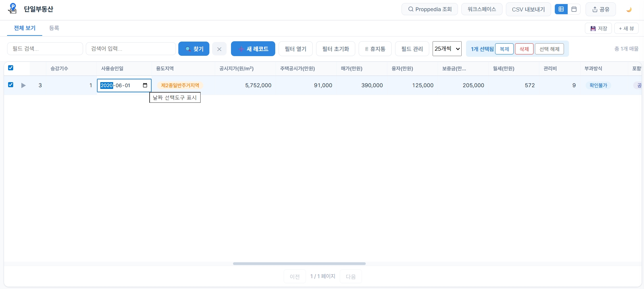This screenshot has width=644, height=289.
Task: Click the 단일부동산 app logo icon
Action: pyautogui.click(x=12, y=9)
